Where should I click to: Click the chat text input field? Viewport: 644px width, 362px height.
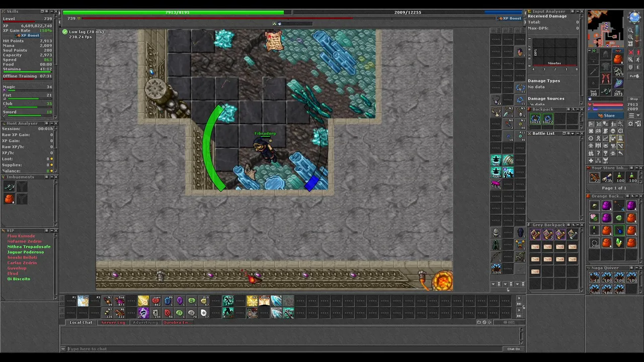285,348
